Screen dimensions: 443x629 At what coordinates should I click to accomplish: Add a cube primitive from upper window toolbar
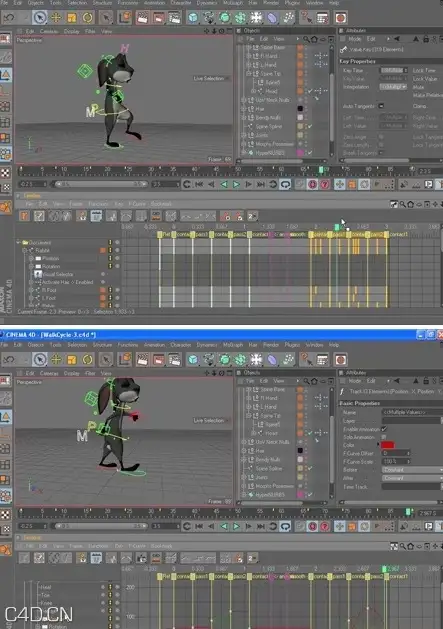pos(193,17)
